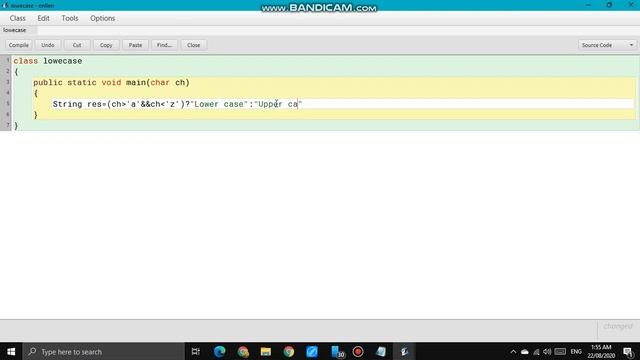Open the Find... search button

point(164,45)
